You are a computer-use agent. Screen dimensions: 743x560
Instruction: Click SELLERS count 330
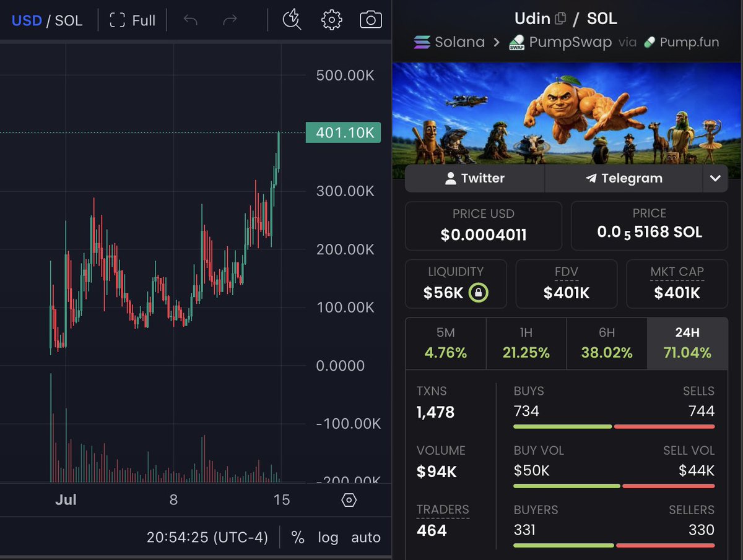pos(702,530)
